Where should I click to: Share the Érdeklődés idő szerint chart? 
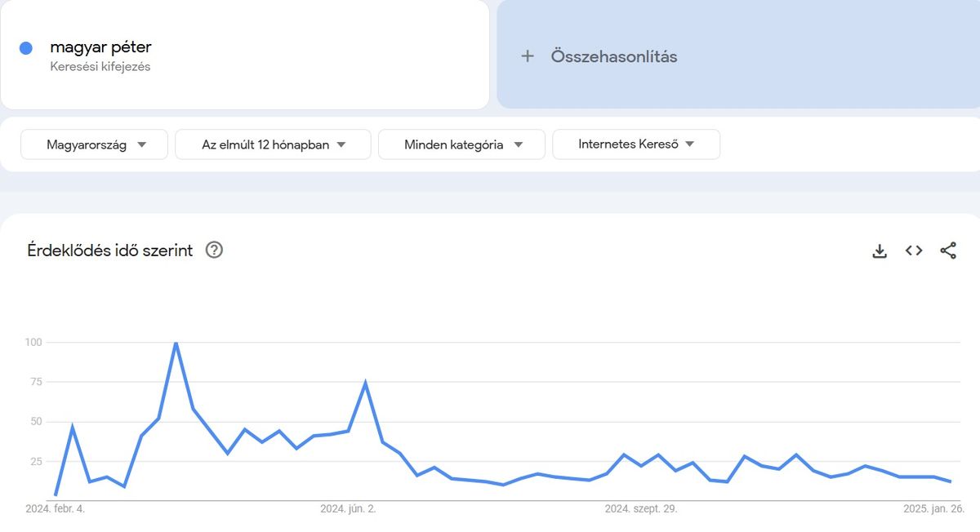[948, 250]
